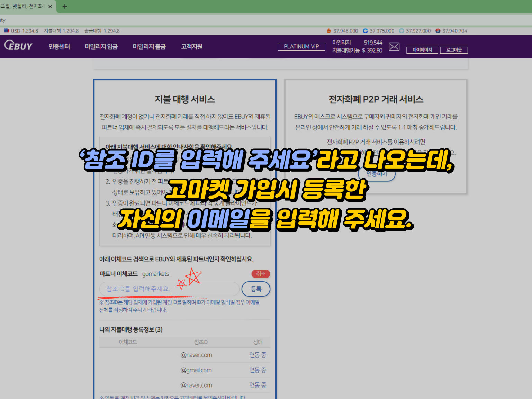Open the 고객지원 menu

192,47
